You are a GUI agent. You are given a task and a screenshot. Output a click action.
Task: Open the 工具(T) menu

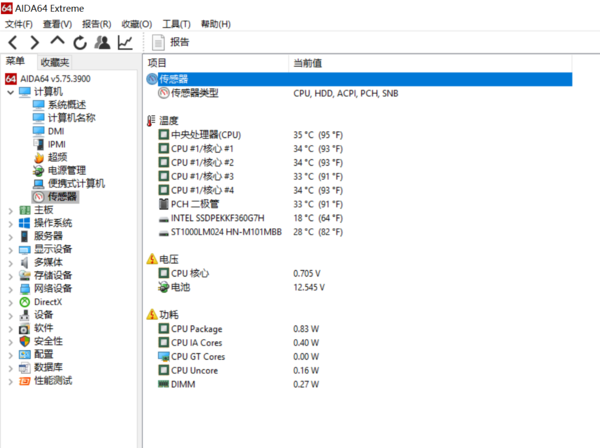pyautogui.click(x=176, y=24)
